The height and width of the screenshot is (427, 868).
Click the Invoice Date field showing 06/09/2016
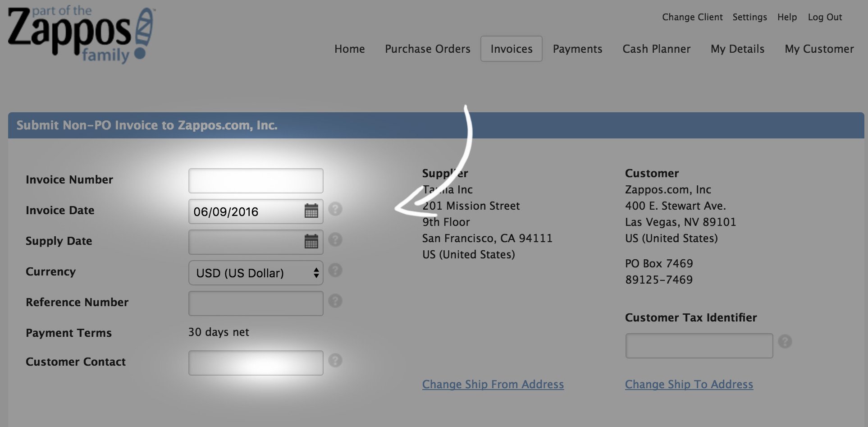click(256, 211)
